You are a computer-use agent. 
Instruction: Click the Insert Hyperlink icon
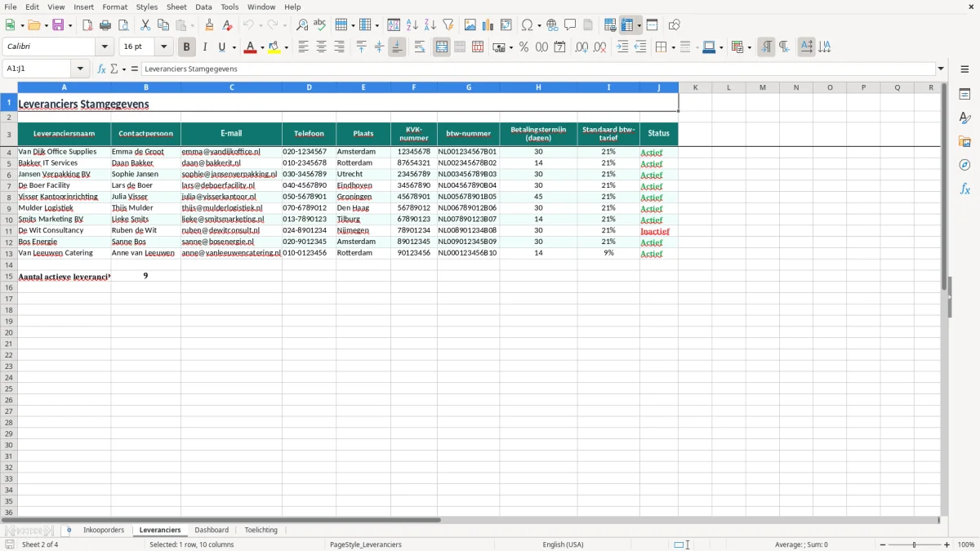[x=552, y=25]
